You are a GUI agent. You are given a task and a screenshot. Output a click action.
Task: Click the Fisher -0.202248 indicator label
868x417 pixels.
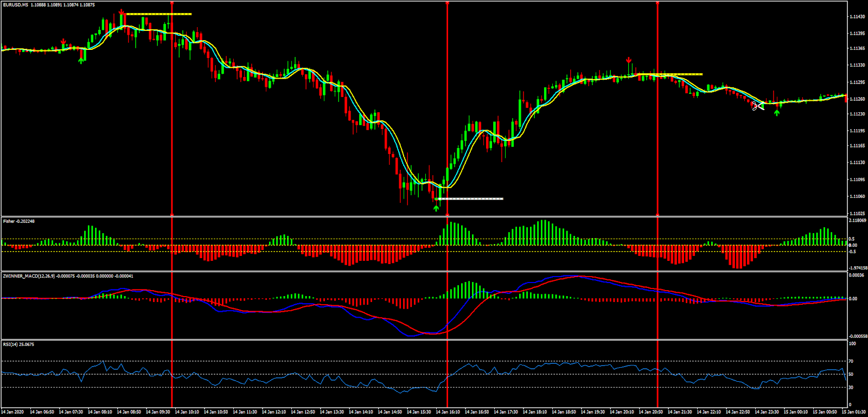click(19, 221)
